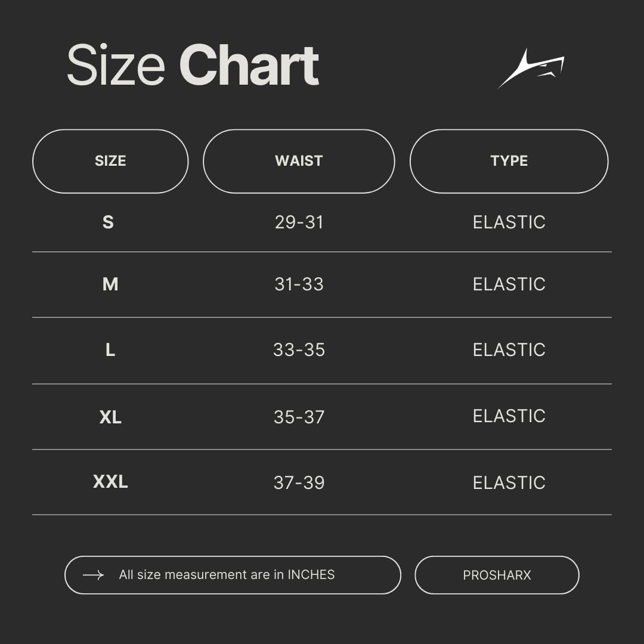Click the Size Chart title
The height and width of the screenshot is (644, 644).
[x=193, y=66]
